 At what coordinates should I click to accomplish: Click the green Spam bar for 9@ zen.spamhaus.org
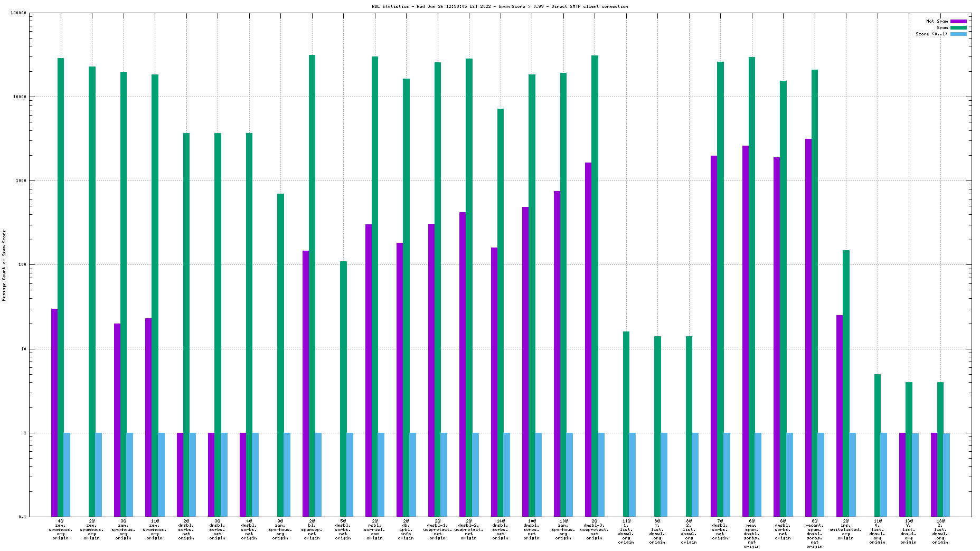(x=280, y=355)
